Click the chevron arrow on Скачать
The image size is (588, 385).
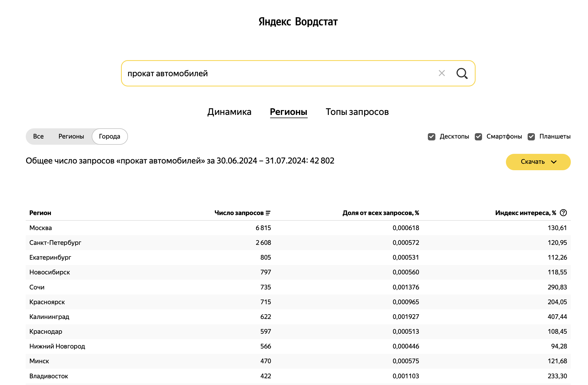click(x=554, y=162)
